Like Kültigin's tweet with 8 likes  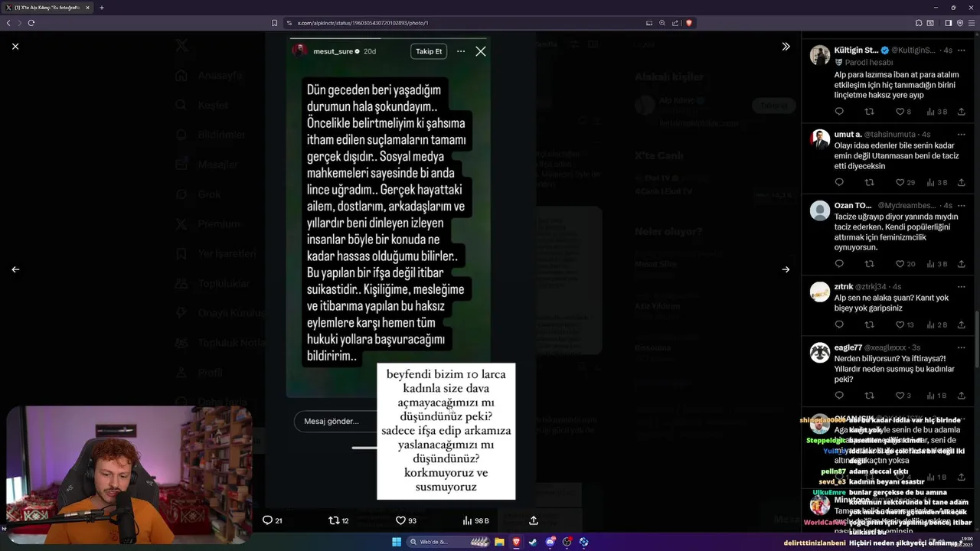click(x=903, y=112)
